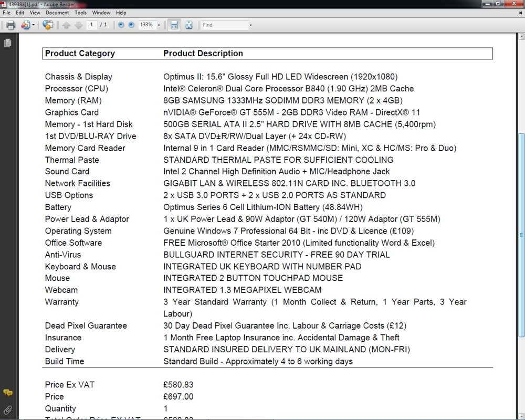525x420 pixels.
Task: Show the Pages panel in sidebar
Action: (8, 43)
